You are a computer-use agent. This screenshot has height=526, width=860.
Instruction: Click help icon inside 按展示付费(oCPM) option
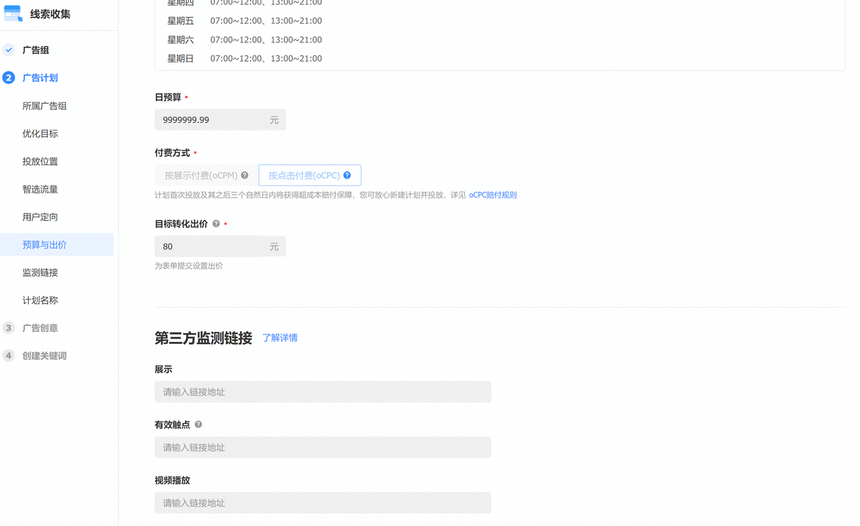(245, 176)
